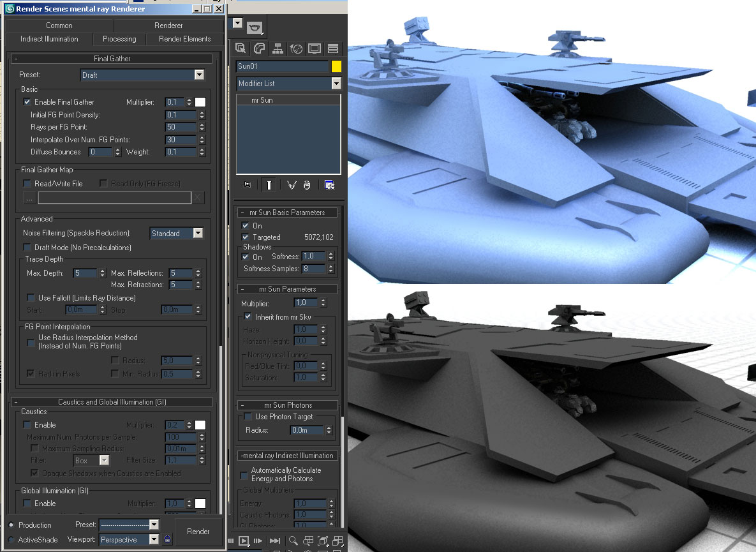The image size is (756, 552).
Task: Click the browse button for Final Gather Map
Action: tap(29, 198)
